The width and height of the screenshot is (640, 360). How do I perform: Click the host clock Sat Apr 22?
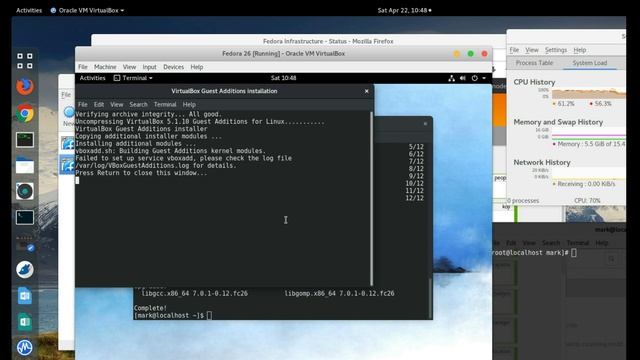(x=404, y=10)
